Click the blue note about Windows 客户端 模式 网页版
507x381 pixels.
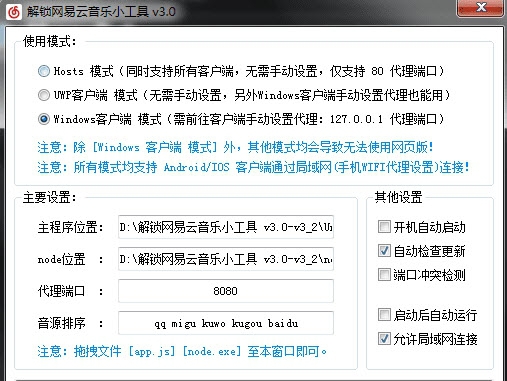click(235, 147)
